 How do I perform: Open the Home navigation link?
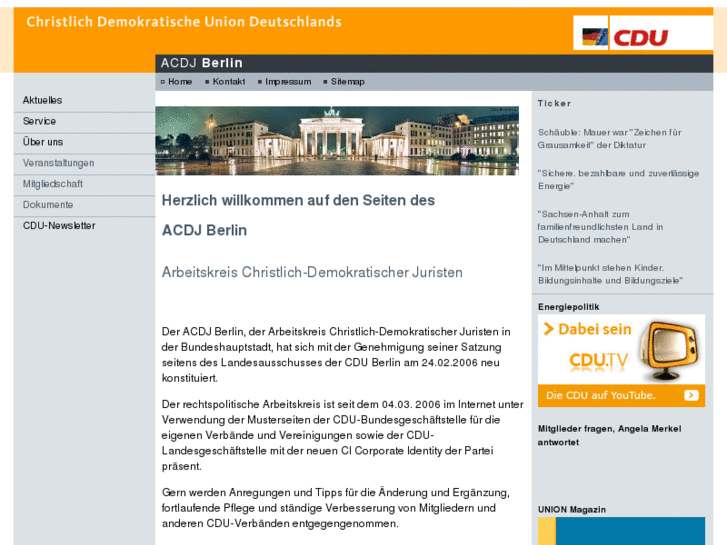[180, 82]
